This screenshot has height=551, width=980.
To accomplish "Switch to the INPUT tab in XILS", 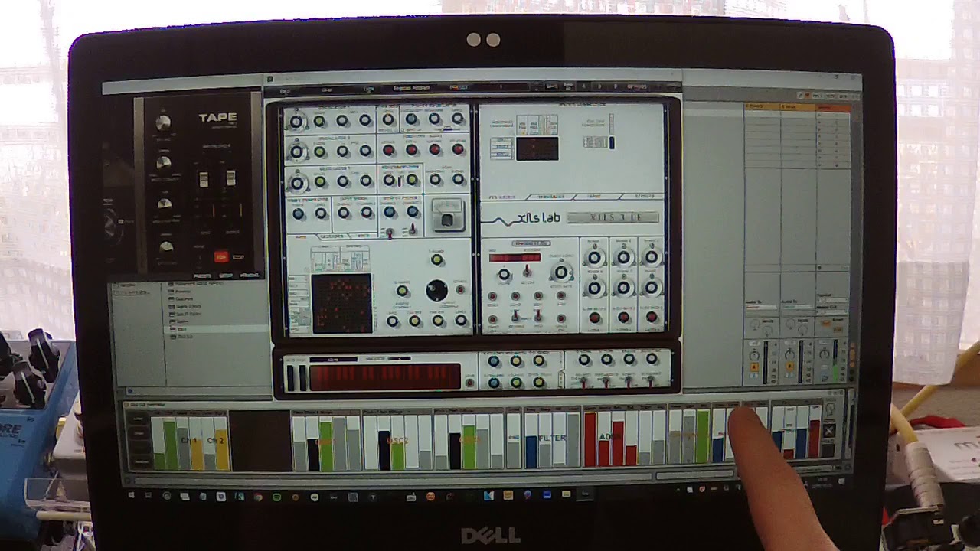I will coord(594,197).
